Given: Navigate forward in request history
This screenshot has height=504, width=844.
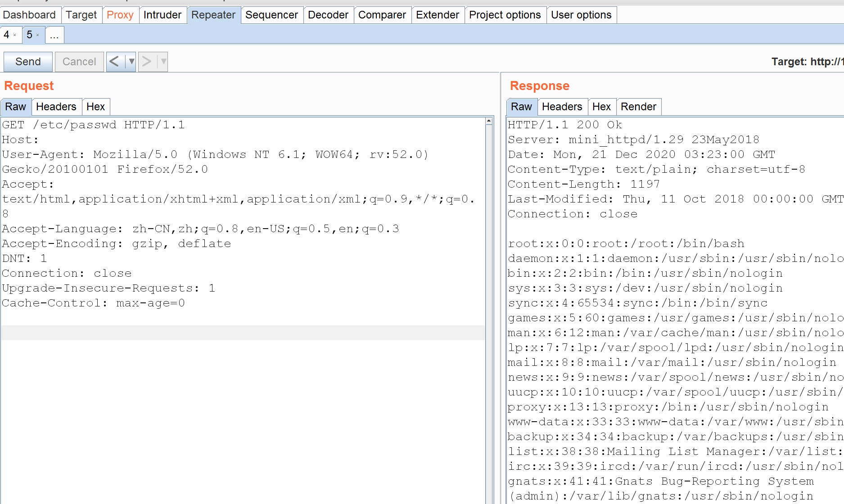Looking at the screenshot, I should click(146, 62).
